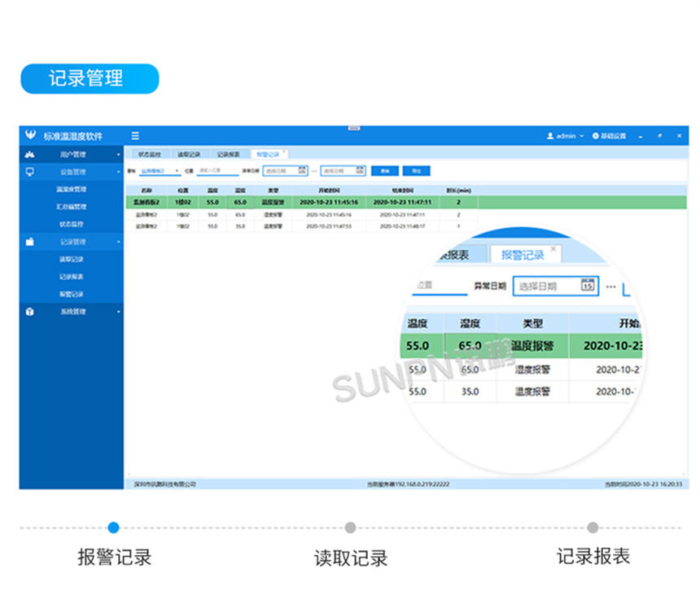Switch to the 读取记录 tab
Image resolution: width=700 pixels, height=600 pixels.
pos(189,154)
